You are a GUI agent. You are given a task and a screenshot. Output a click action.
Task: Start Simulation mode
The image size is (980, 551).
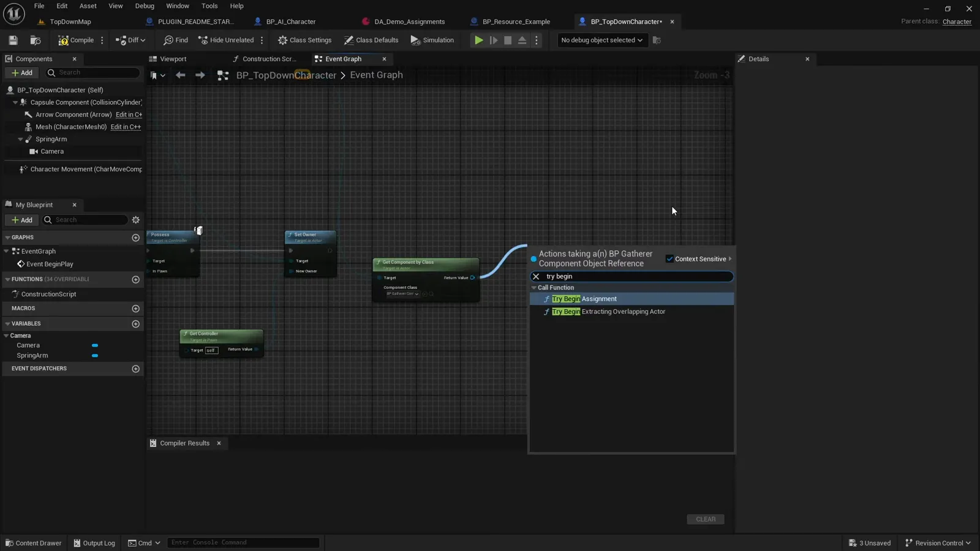(432, 40)
